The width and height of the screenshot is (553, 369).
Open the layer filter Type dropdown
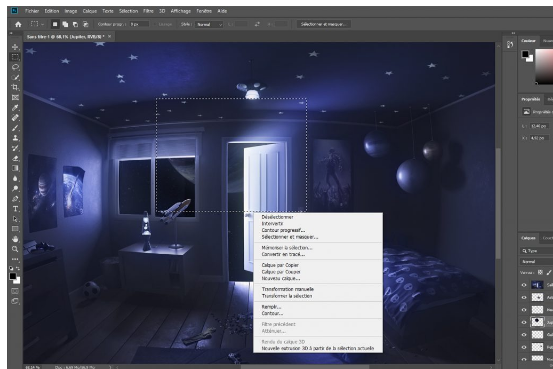coord(536,251)
